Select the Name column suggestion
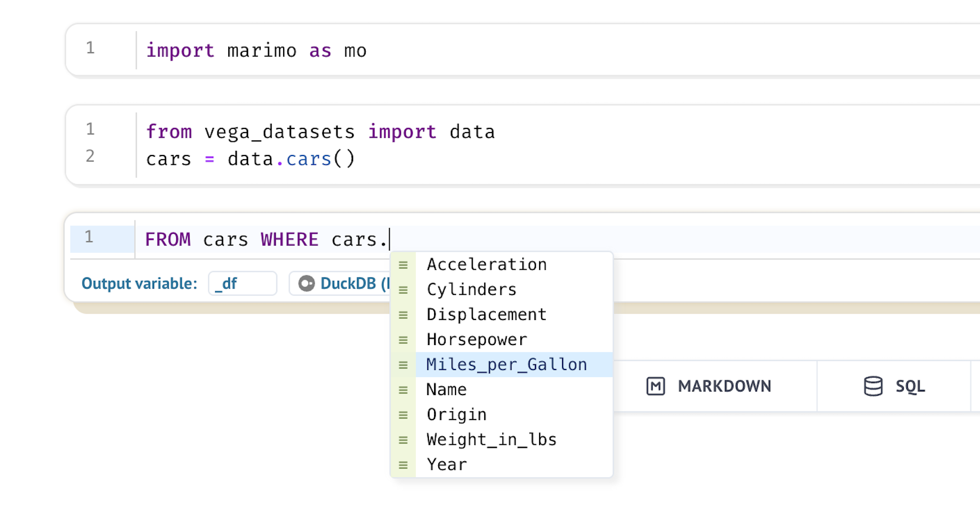The width and height of the screenshot is (980, 524). click(x=501, y=390)
